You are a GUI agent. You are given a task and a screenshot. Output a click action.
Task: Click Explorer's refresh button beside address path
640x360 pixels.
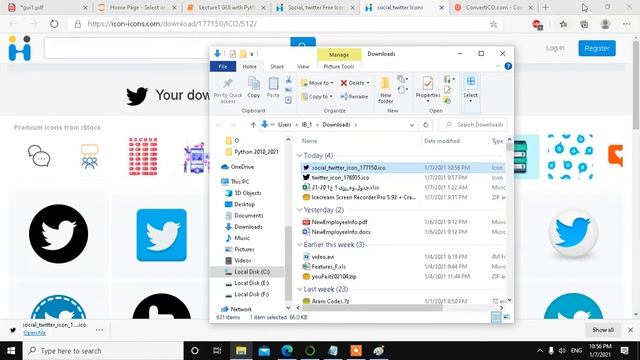(x=425, y=125)
